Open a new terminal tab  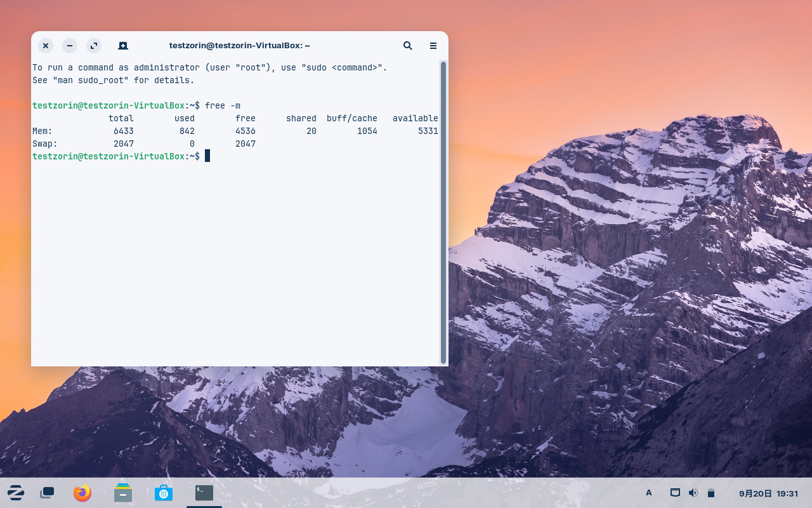[x=123, y=46]
